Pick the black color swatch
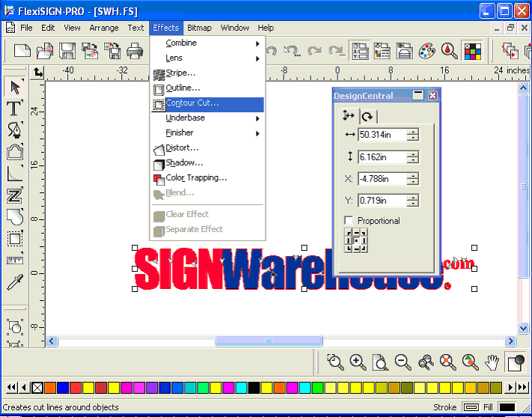532x417 pixels. click(254, 388)
